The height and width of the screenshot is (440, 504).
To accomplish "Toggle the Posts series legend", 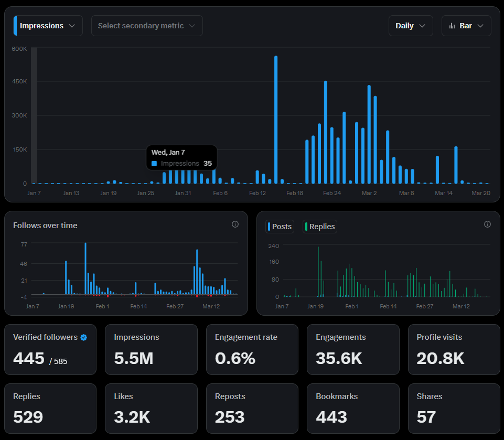I will pyautogui.click(x=280, y=227).
